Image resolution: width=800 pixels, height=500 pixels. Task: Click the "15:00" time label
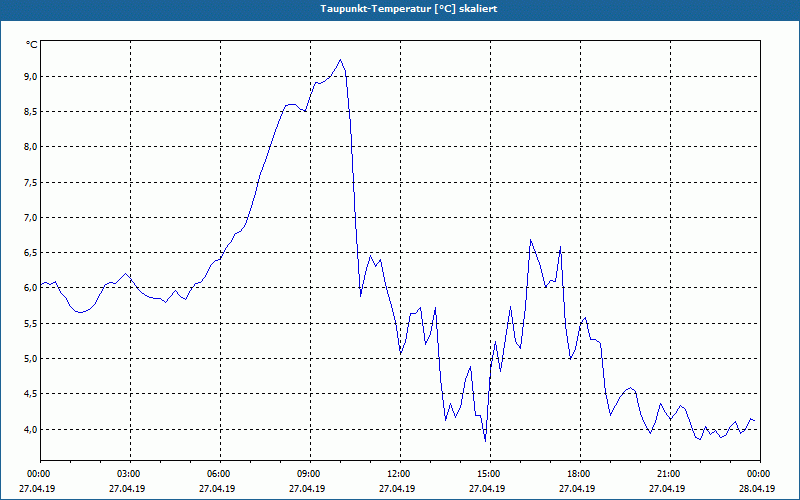(x=487, y=474)
